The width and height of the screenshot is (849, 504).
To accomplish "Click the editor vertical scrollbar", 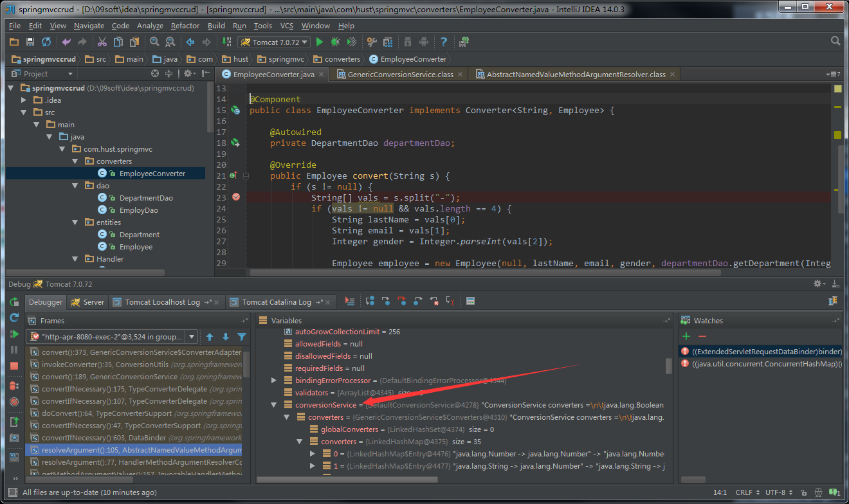I will point(841,179).
